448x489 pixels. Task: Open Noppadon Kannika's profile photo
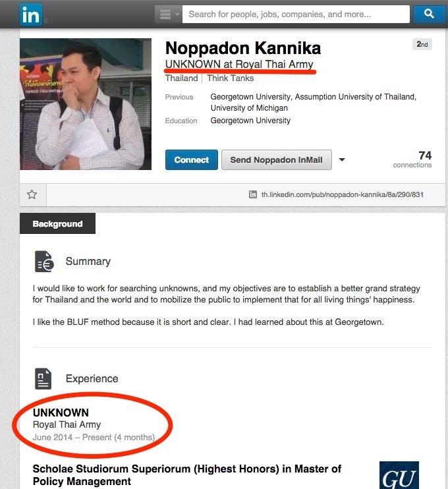click(x=86, y=104)
